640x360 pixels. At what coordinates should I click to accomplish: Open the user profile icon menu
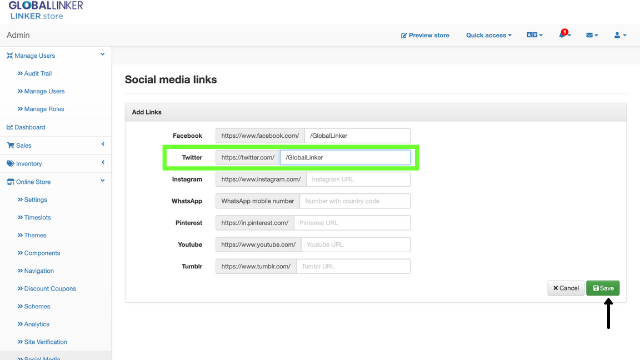pos(620,35)
